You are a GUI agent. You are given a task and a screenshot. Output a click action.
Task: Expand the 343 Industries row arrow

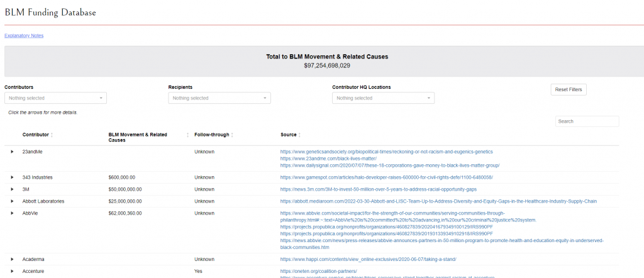pyautogui.click(x=13, y=177)
